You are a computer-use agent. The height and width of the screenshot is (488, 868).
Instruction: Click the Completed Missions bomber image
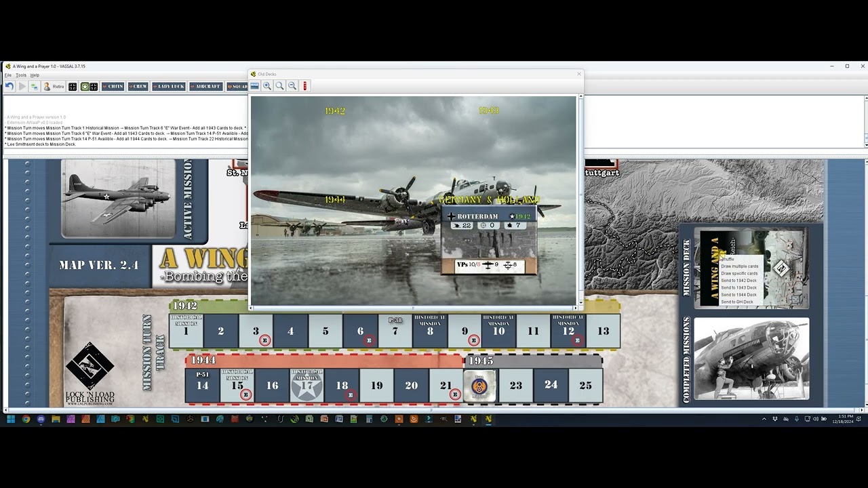tap(751, 359)
